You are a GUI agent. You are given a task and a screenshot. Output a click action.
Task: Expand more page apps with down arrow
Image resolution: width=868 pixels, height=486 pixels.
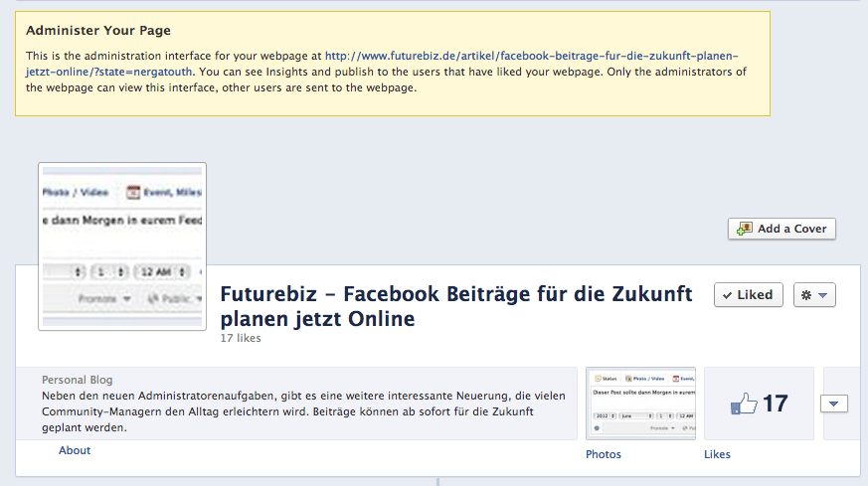coord(833,405)
